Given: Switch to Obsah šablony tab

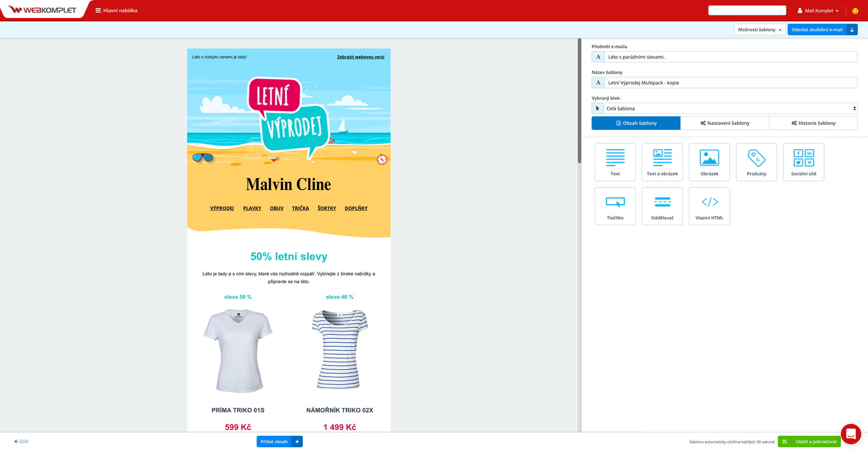Looking at the screenshot, I should tap(636, 123).
